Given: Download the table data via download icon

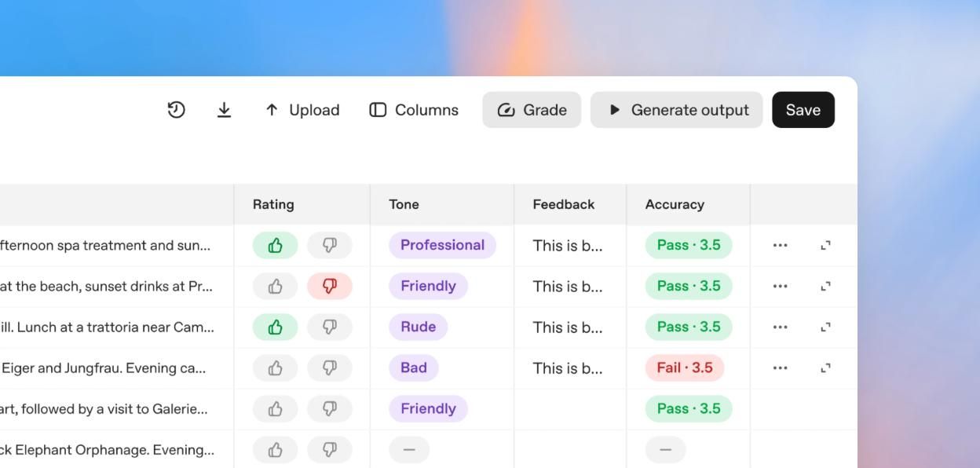Looking at the screenshot, I should point(224,110).
